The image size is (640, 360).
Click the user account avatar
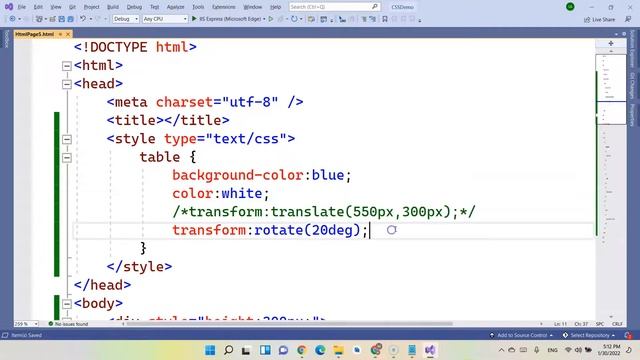(570, 7)
